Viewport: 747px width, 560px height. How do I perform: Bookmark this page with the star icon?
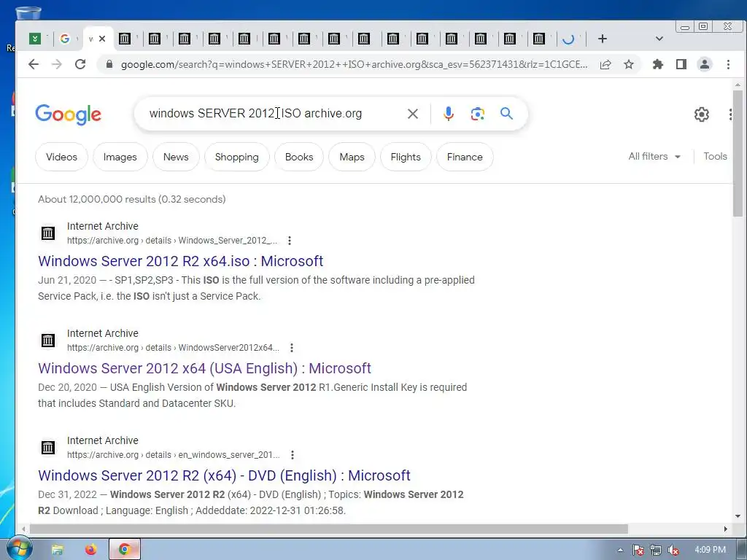[629, 64]
